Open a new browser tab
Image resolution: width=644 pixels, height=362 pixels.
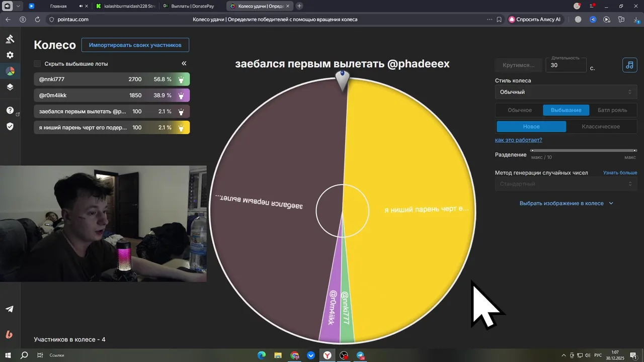point(299,6)
